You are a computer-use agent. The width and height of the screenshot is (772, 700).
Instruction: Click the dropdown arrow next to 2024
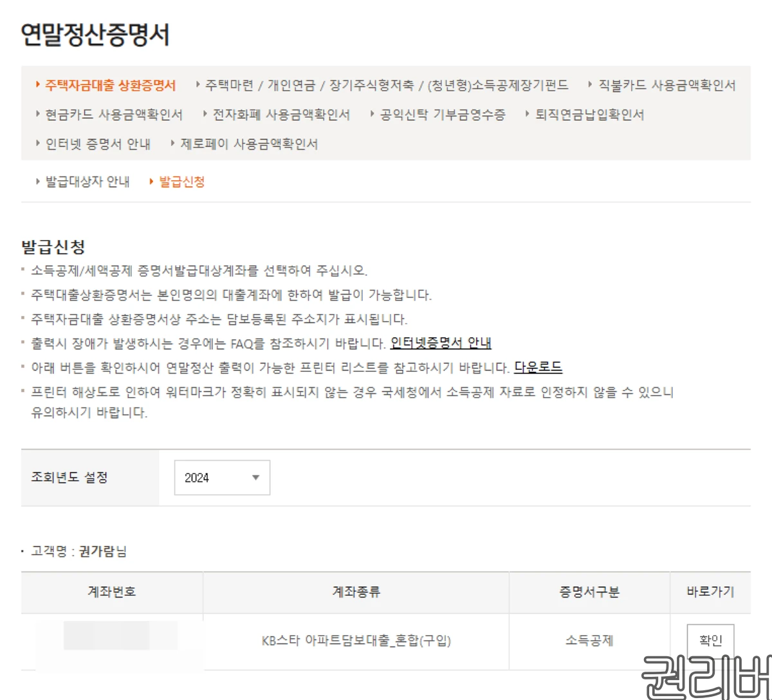pyautogui.click(x=256, y=477)
